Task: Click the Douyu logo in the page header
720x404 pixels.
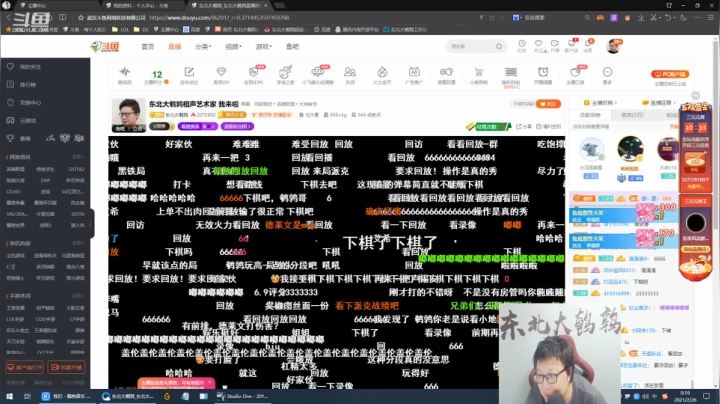Action: (x=105, y=46)
